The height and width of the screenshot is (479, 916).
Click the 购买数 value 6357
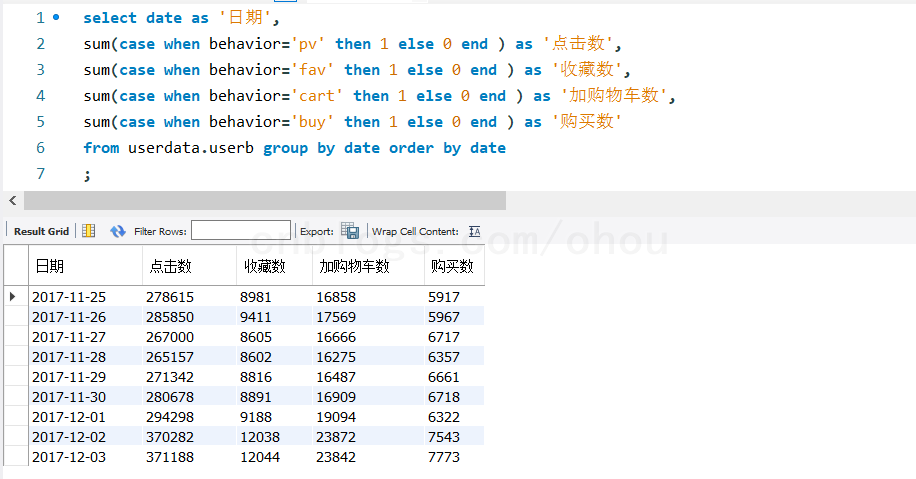444,357
